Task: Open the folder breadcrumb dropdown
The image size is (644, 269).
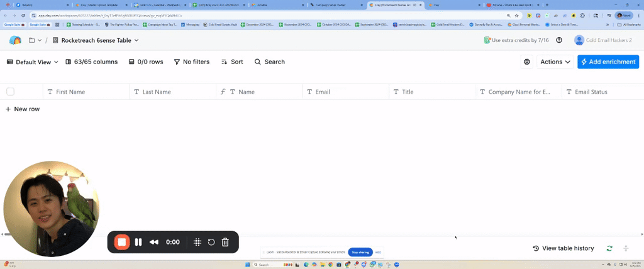Action: [35, 40]
